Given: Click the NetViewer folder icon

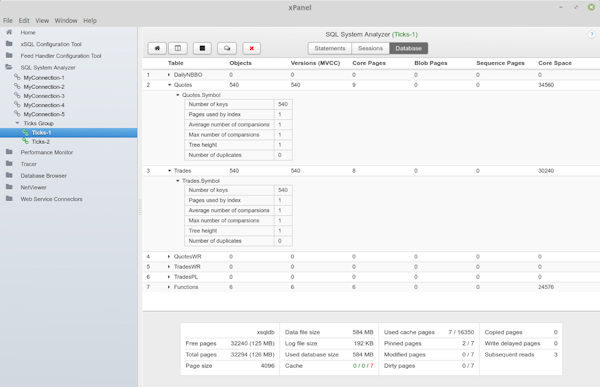Looking at the screenshot, I should (x=9, y=187).
